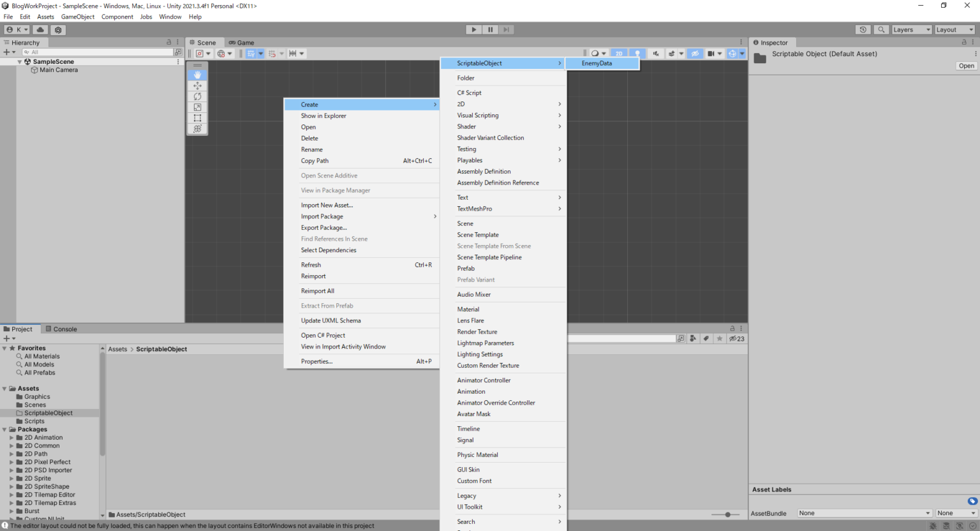Image resolution: width=980 pixels, height=531 pixels.
Task: Select the Hand tool in Scene view
Action: point(198,75)
